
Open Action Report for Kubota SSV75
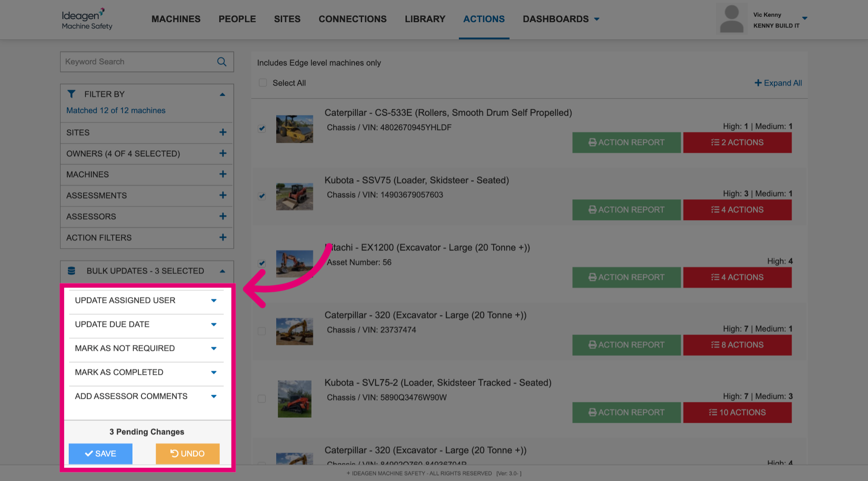point(626,210)
